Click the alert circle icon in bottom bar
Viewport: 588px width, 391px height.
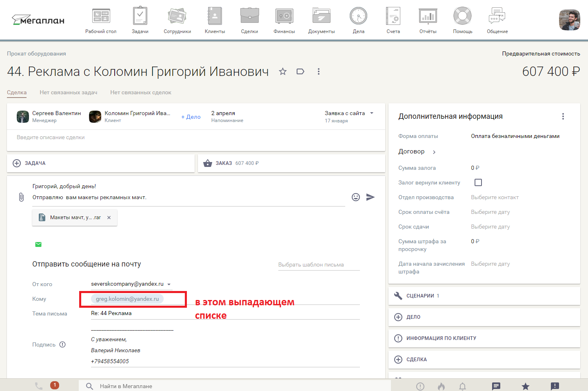point(420,386)
